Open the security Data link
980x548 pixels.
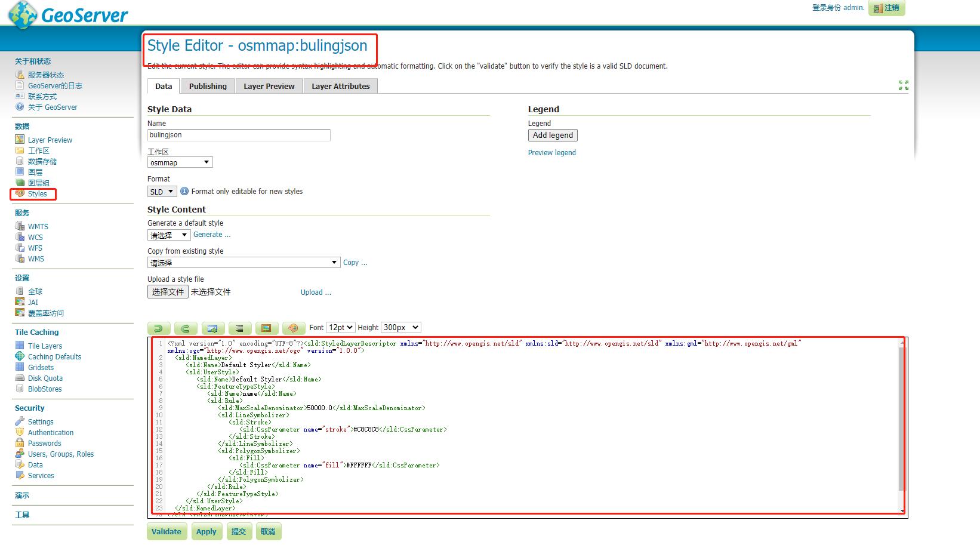click(35, 465)
